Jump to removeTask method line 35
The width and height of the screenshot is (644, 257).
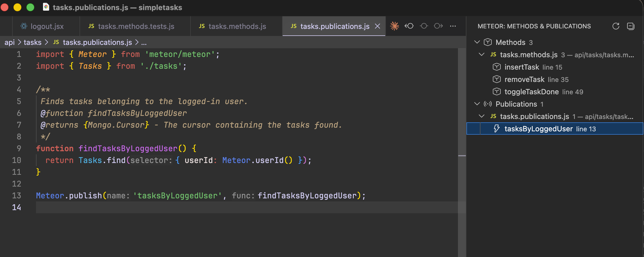click(524, 79)
